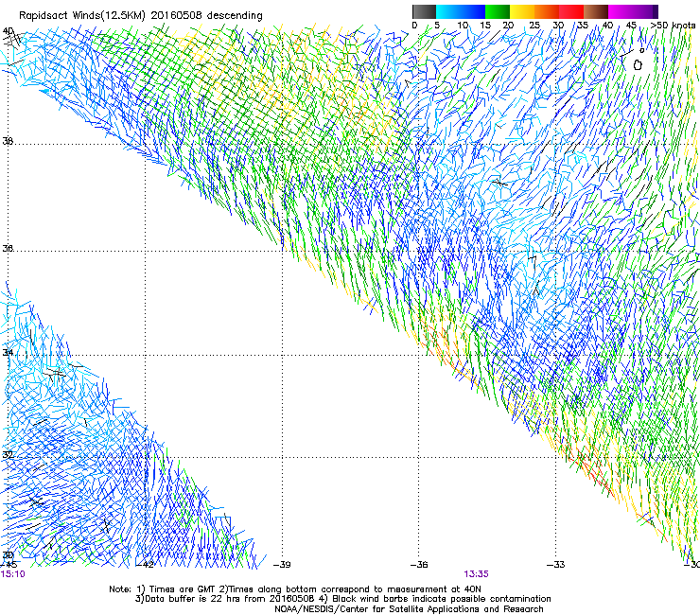Pick the red 30-35 knots legend segment
The image size is (700, 615).
pyautogui.click(x=571, y=11)
